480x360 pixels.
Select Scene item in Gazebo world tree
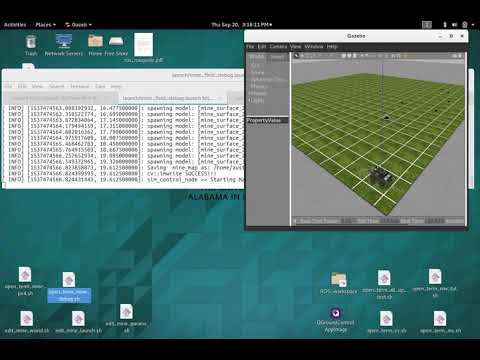[257, 72]
